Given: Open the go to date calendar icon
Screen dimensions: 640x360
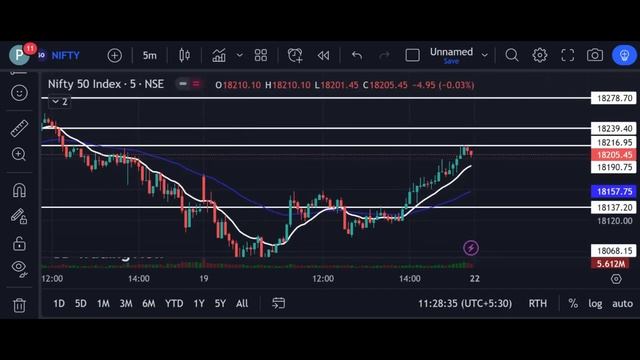Looking at the screenshot, I should click(x=278, y=303).
